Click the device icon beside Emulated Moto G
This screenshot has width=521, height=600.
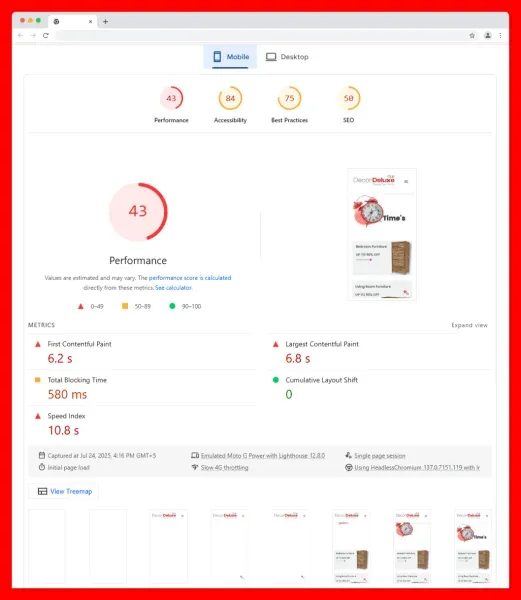[195, 455]
